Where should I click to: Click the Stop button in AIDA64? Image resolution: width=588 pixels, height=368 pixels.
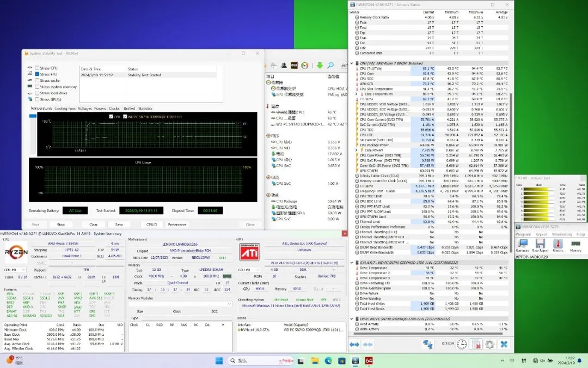coord(61,224)
